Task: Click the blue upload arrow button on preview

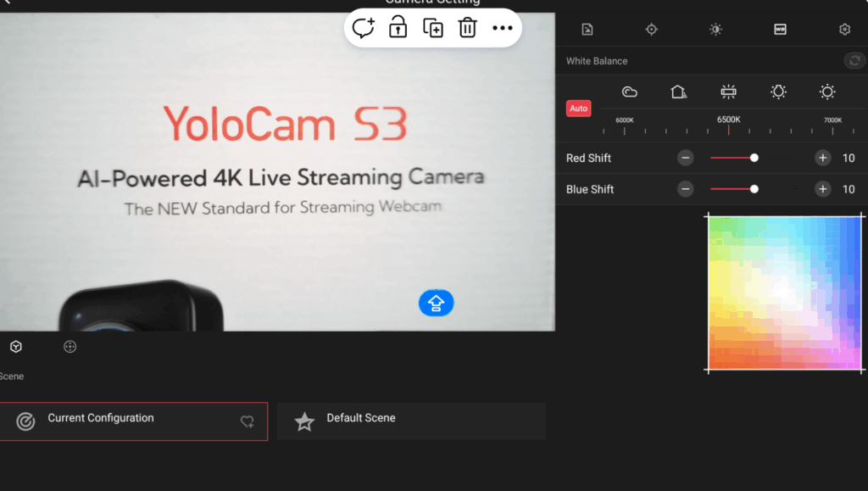Action: pyautogui.click(x=437, y=303)
